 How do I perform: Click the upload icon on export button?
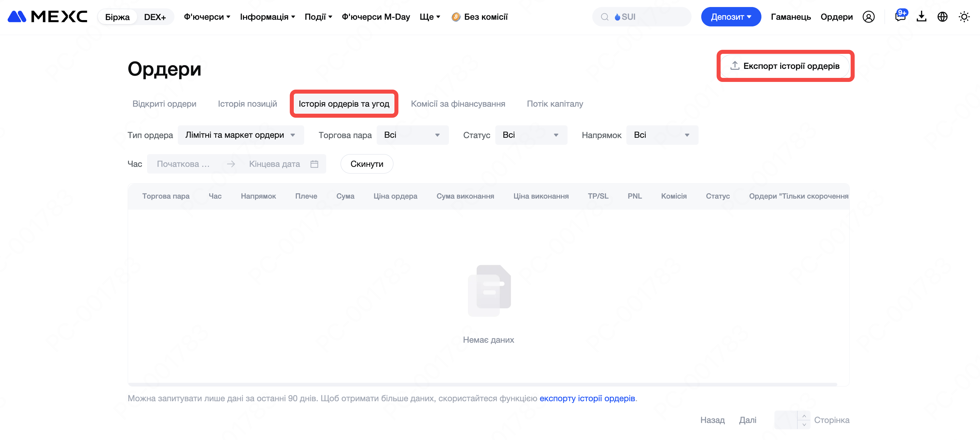735,66
